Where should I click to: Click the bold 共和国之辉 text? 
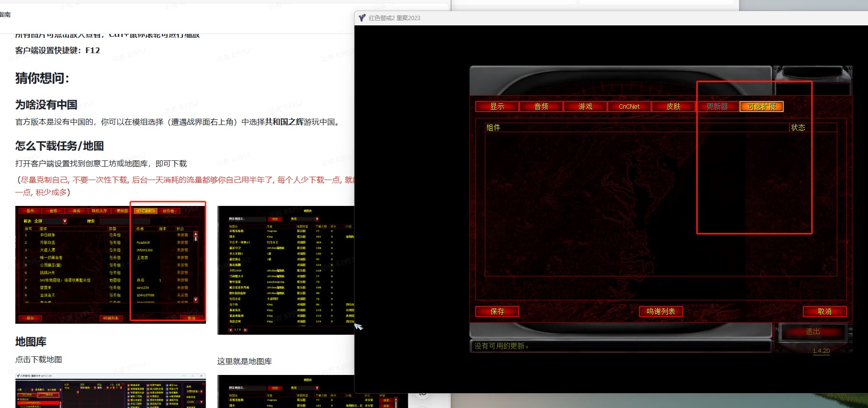pyautogui.click(x=284, y=122)
